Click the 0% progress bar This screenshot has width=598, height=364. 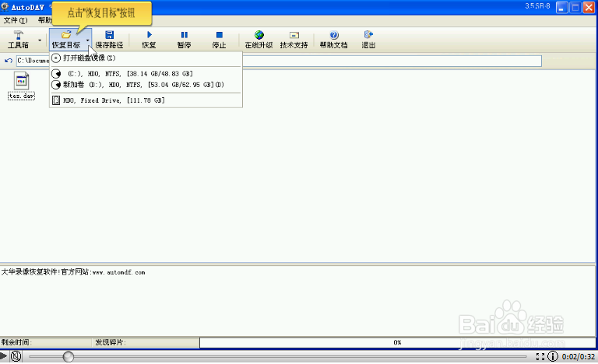coord(397,342)
